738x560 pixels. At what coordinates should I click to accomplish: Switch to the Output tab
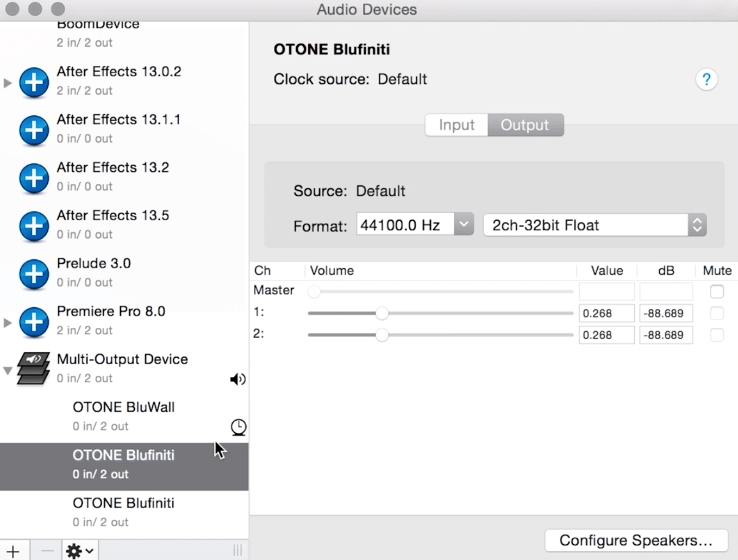coord(525,125)
